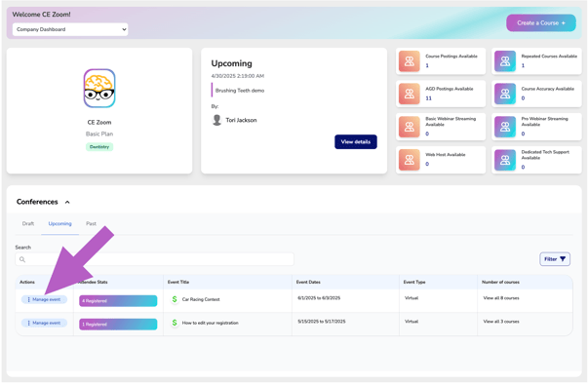Click the Create a Course button

(x=541, y=22)
